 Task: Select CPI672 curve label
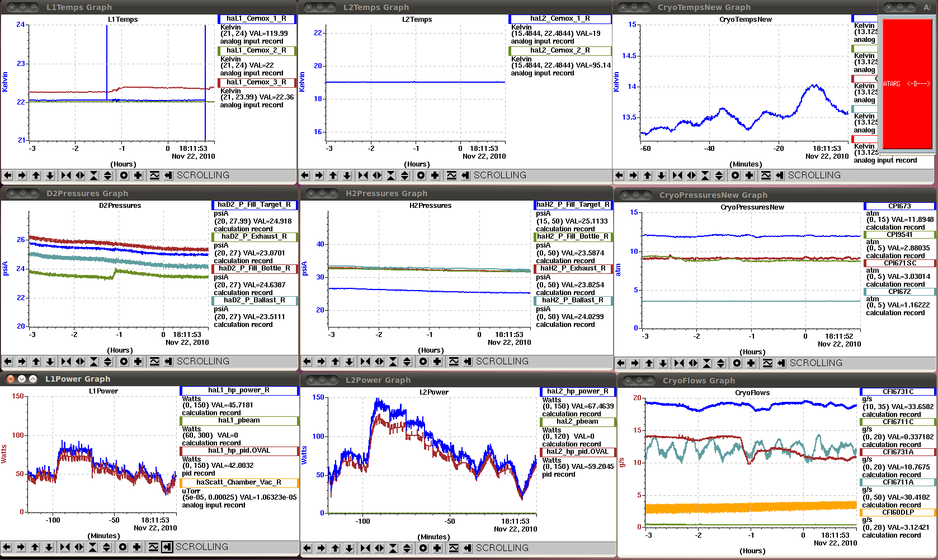tap(899, 292)
